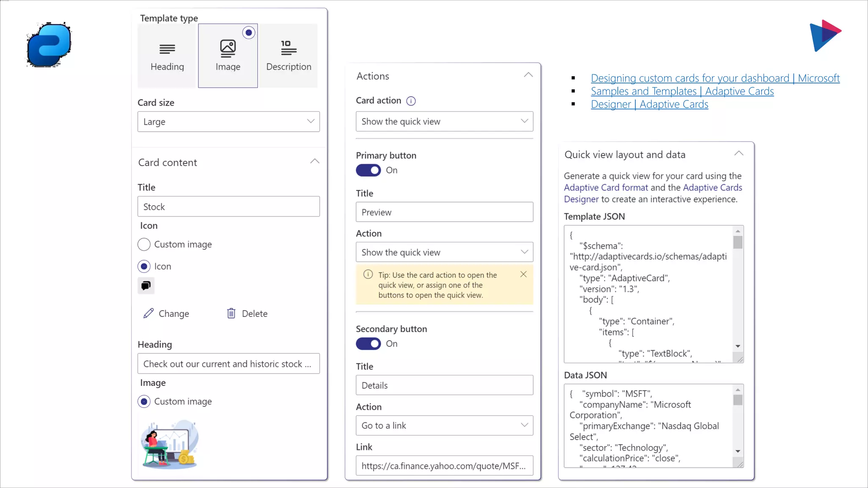Click the Data JSON scrollbar thumb
Viewport: 868px width, 488px height.
point(738,400)
